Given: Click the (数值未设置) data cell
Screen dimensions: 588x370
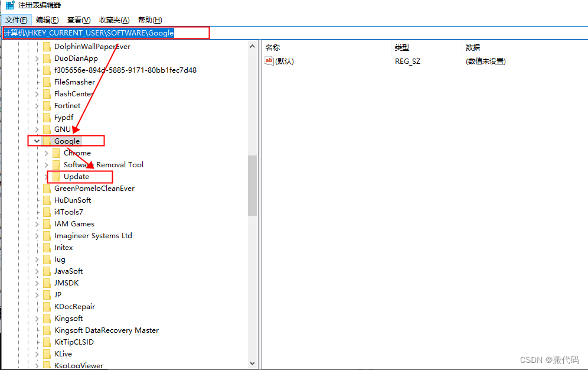Looking at the screenshot, I should [486, 61].
